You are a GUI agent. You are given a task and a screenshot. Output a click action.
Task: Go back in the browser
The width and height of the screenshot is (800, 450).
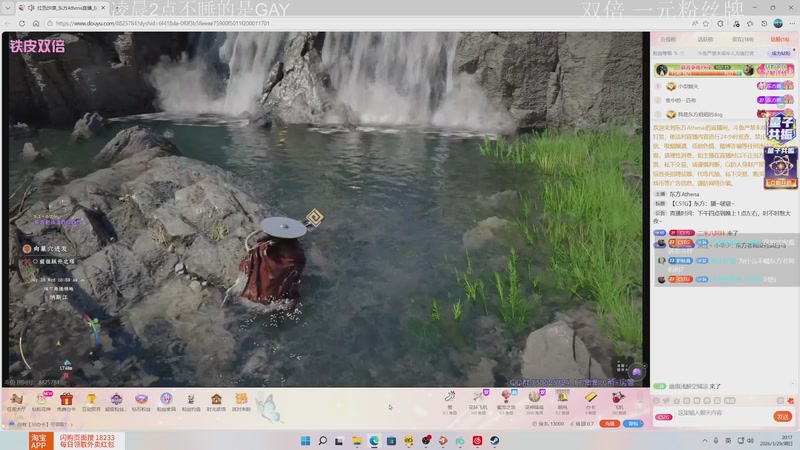(8, 23)
